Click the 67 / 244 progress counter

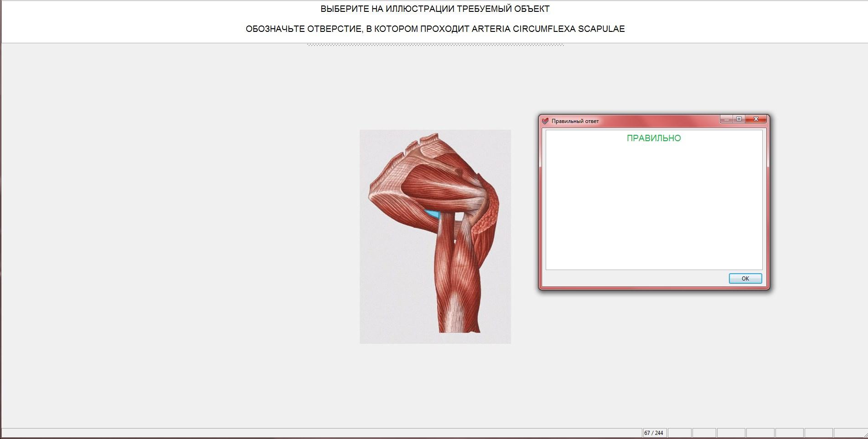coord(654,433)
